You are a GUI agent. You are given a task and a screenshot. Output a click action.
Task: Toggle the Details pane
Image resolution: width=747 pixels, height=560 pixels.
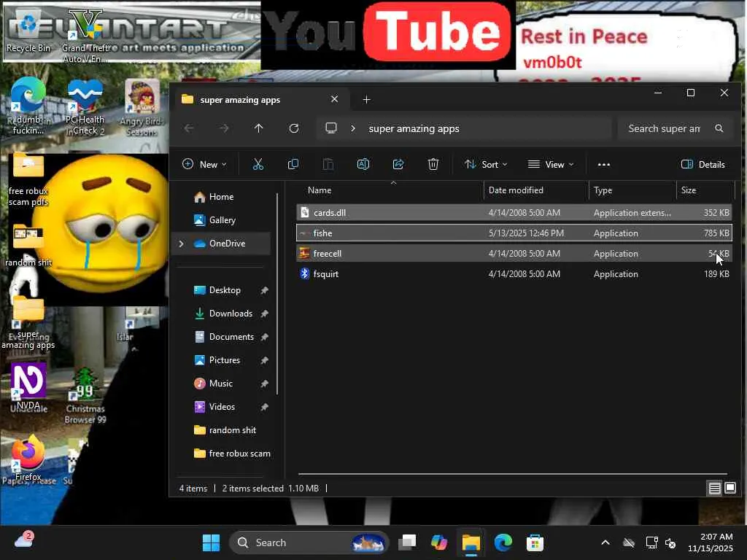point(703,164)
